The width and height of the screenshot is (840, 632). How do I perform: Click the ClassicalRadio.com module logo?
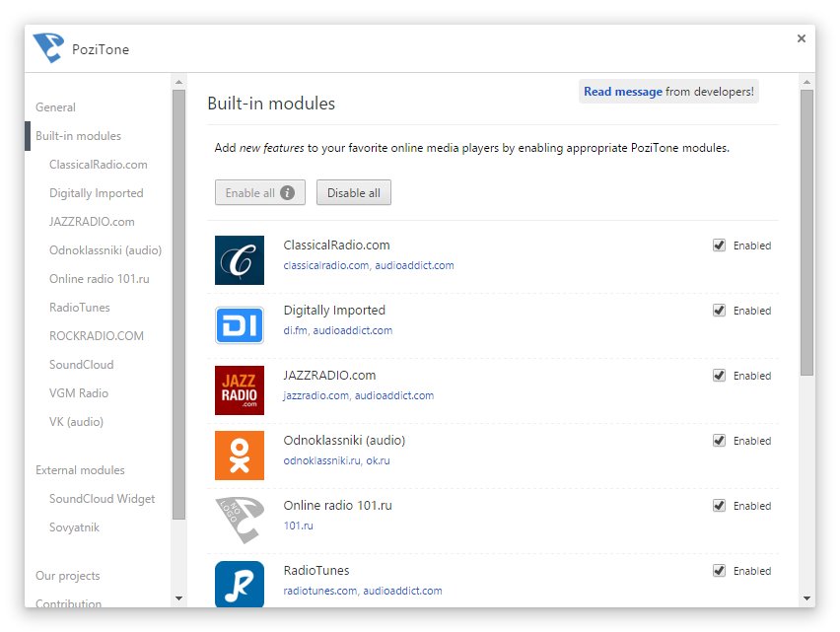[x=239, y=260]
